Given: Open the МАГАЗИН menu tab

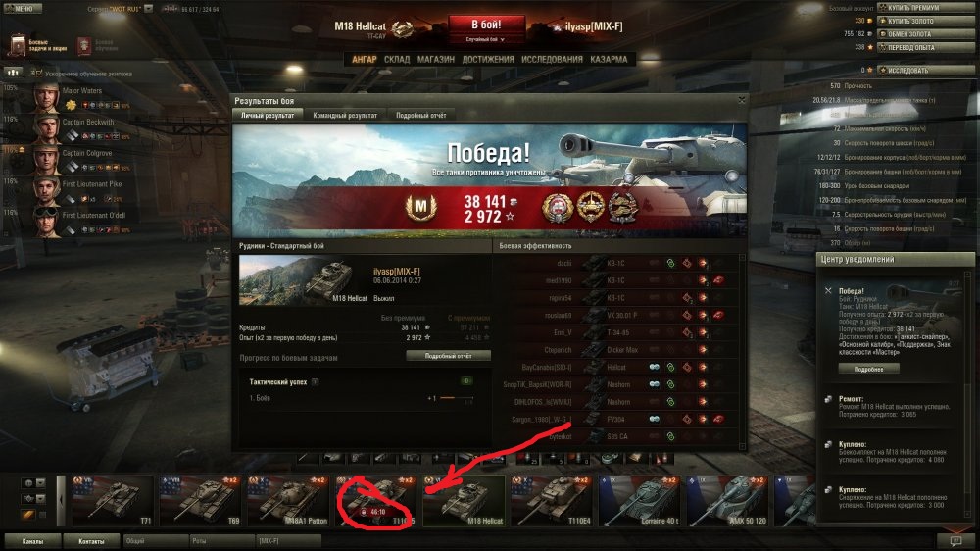Looking at the screenshot, I should coord(436,59).
